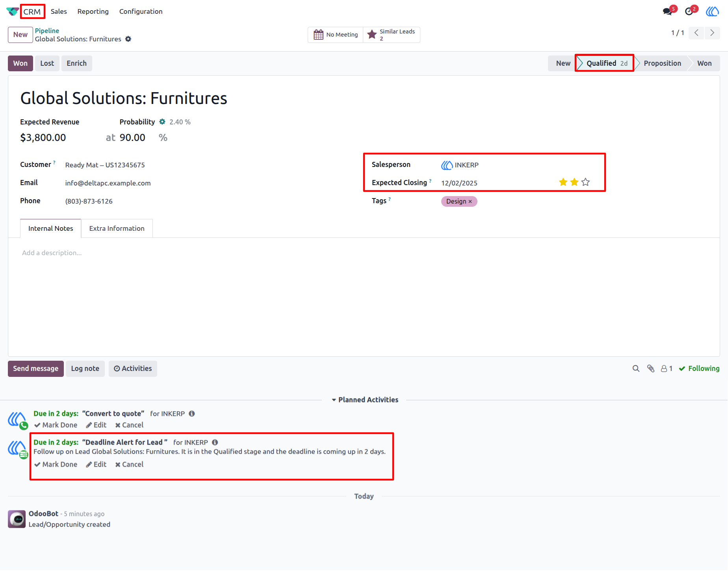The height and width of the screenshot is (571, 728).
Task: Open the Configuration menu
Action: (141, 11)
